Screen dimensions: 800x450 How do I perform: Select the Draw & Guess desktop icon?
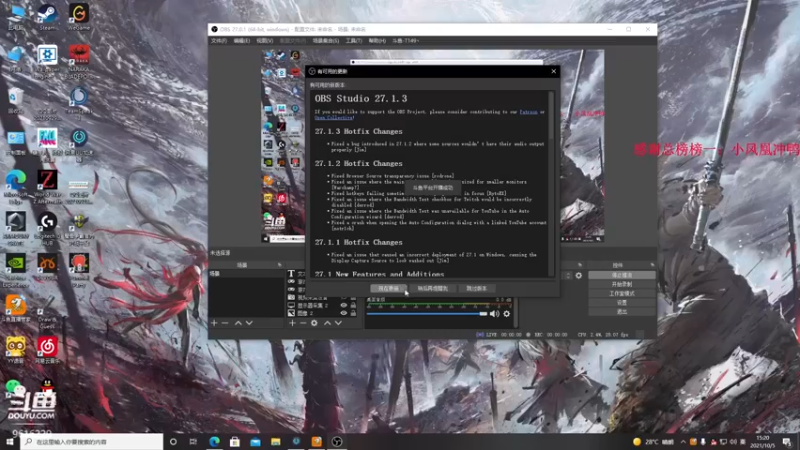(47, 311)
